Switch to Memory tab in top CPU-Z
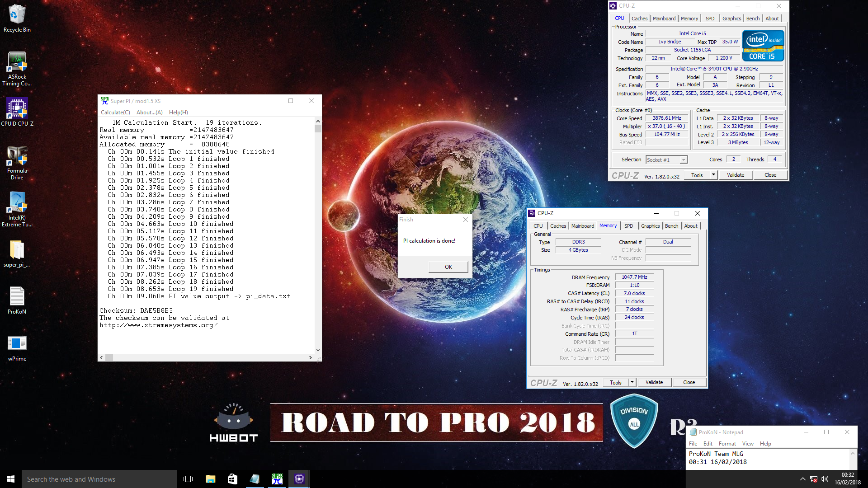The height and width of the screenshot is (488, 868). click(689, 19)
